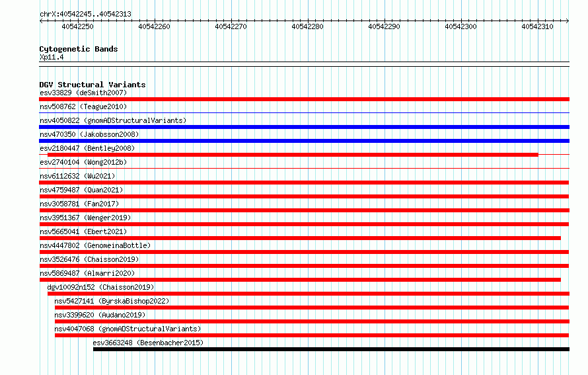Viewport: 588px width, 375px height.
Task: Select the red bar for esv33829
Action: tap(304, 99)
